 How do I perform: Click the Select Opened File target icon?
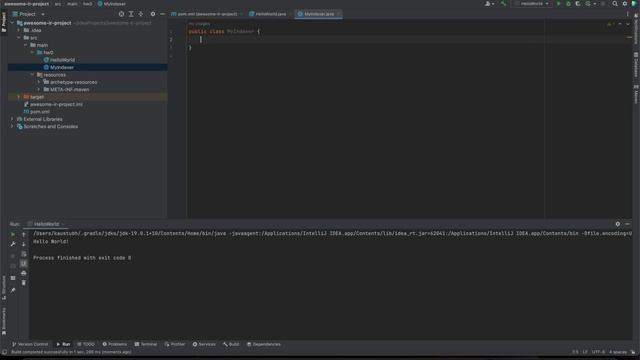pyautogui.click(x=121, y=14)
